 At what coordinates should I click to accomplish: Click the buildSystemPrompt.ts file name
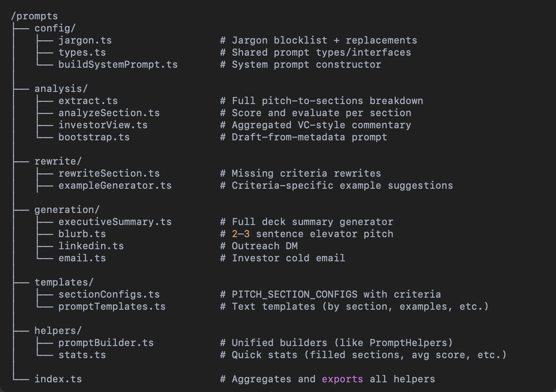click(x=118, y=65)
